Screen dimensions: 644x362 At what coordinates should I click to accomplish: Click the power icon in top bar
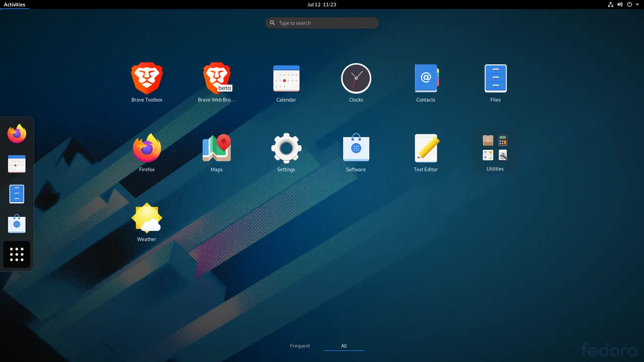click(x=629, y=5)
